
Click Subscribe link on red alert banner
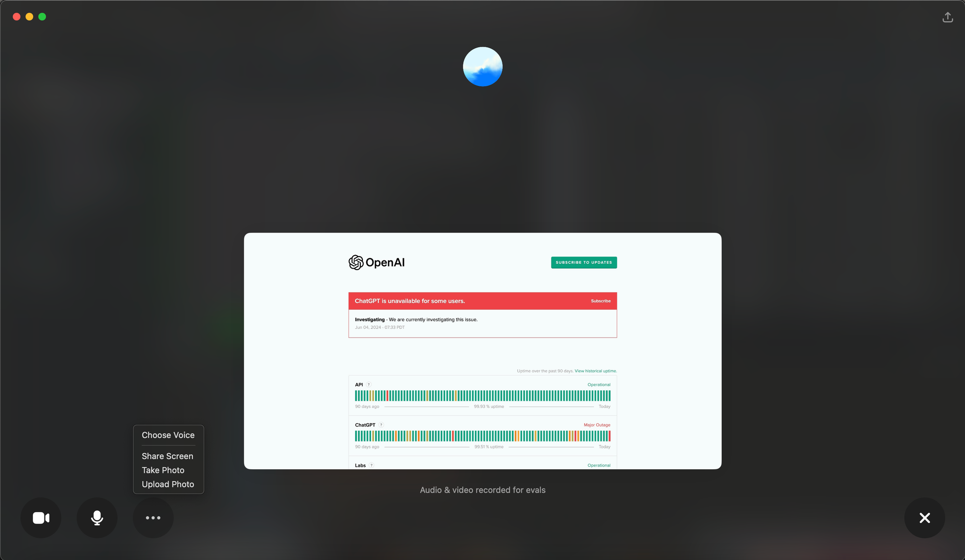(600, 300)
